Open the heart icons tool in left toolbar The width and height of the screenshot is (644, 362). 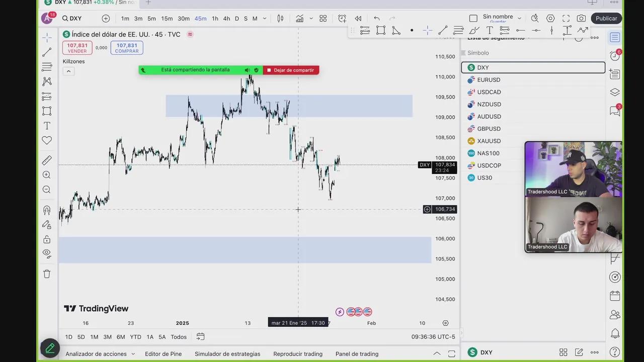[x=47, y=140]
